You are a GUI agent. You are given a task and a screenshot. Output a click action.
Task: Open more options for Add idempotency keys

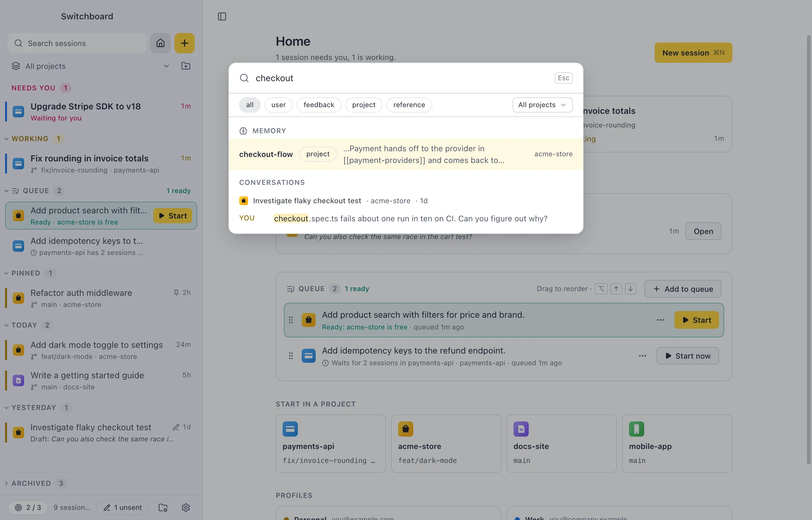[x=642, y=356]
